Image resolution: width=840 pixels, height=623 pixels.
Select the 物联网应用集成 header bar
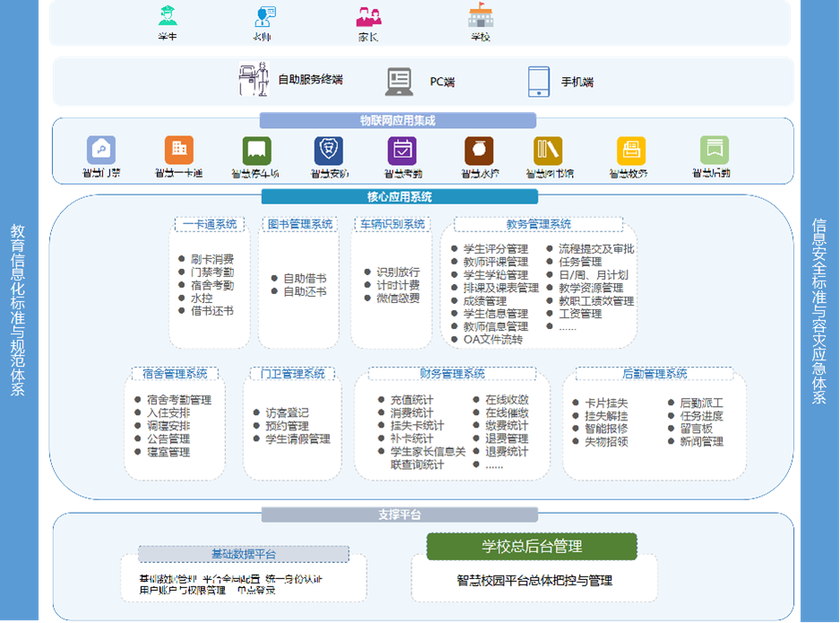[x=398, y=119]
